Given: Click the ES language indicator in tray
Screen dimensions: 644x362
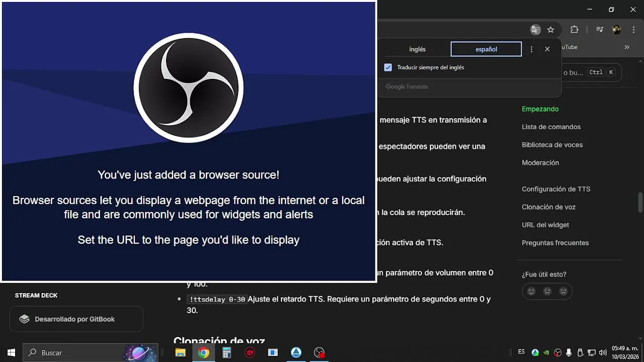Looking at the screenshot, I should 521,352.
